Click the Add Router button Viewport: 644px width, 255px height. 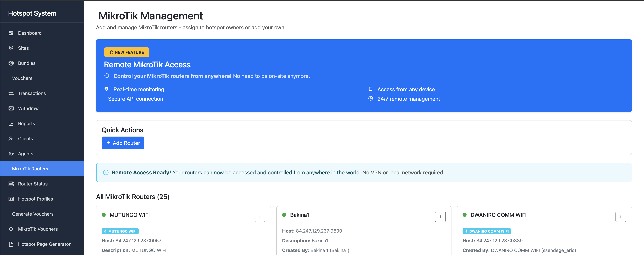(123, 143)
